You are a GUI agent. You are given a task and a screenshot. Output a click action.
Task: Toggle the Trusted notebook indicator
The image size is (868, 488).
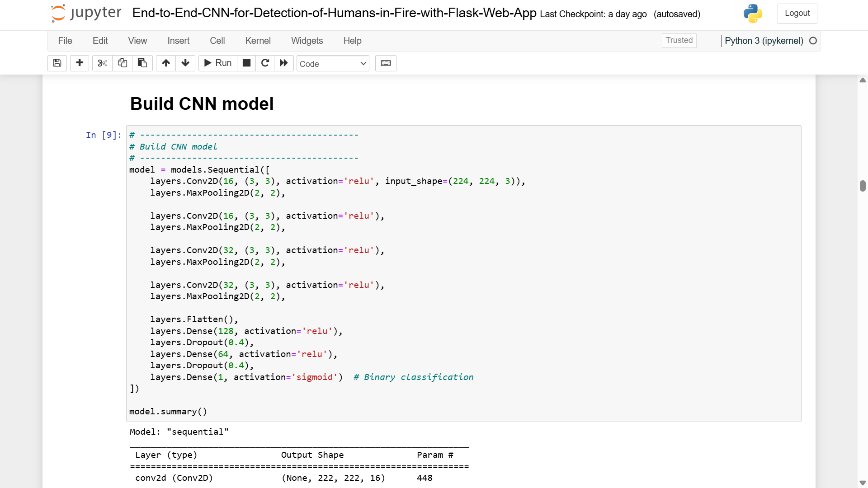point(679,40)
